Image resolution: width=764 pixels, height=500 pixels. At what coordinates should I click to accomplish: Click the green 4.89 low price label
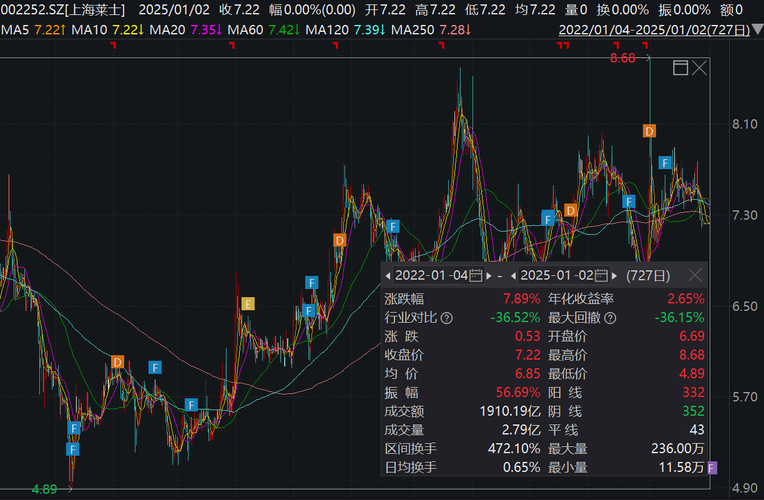(44, 489)
